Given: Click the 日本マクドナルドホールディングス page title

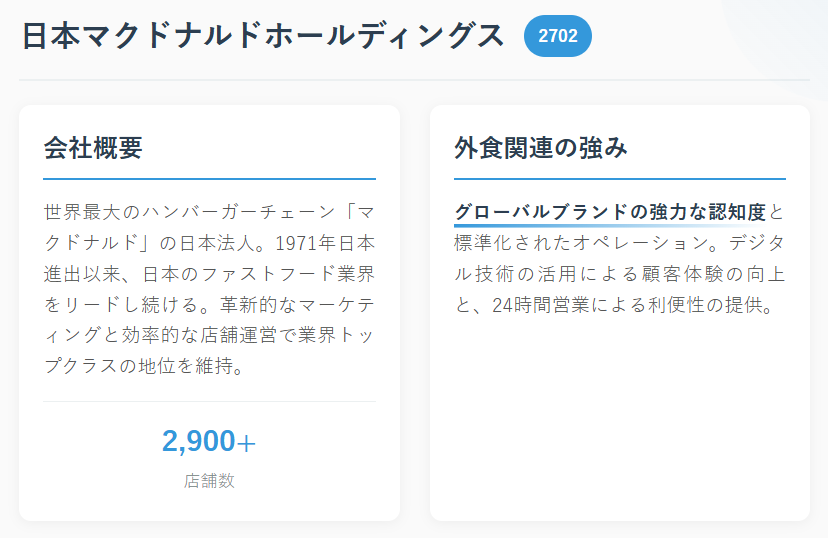Looking at the screenshot, I should coord(264,35).
